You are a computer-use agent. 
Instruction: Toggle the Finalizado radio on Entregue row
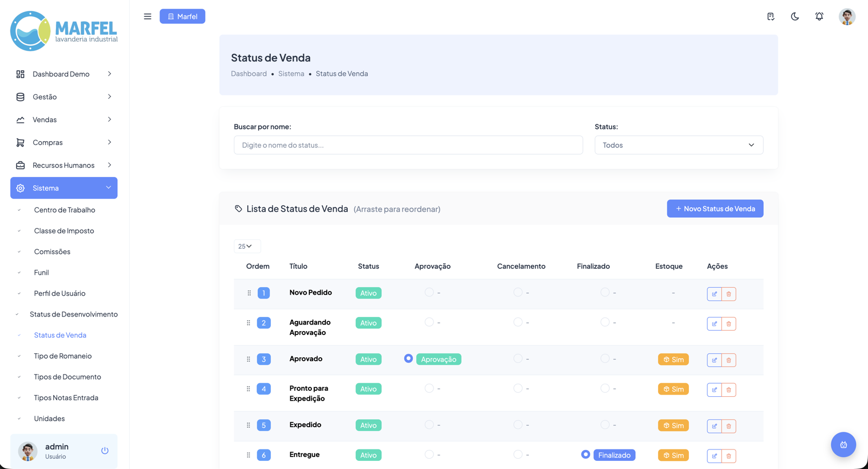(585, 454)
